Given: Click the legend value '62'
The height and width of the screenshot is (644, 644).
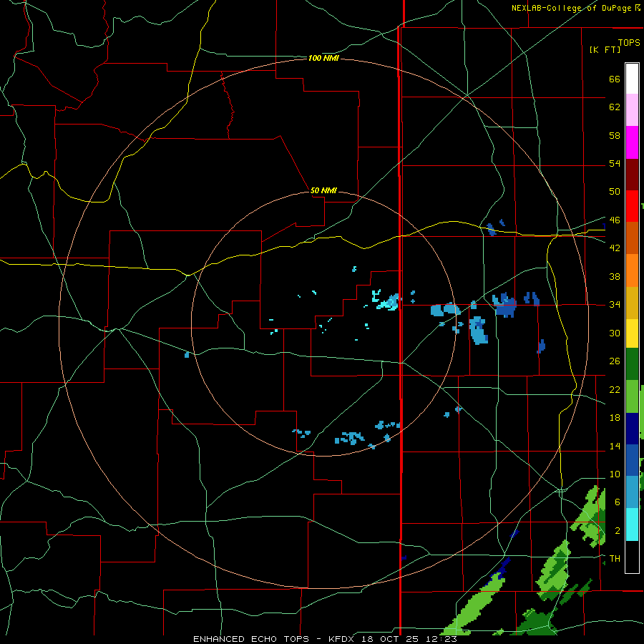Looking at the screenshot, I should [615, 107].
